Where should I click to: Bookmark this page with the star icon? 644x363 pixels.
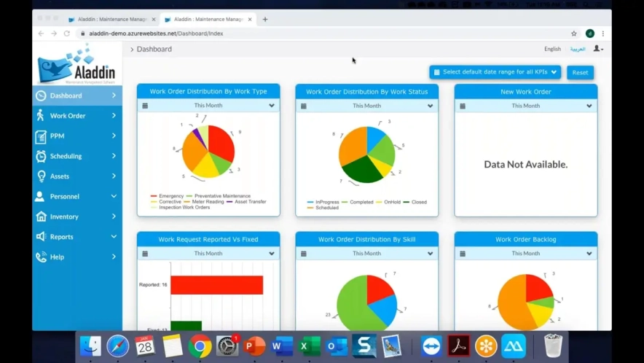coord(574,34)
